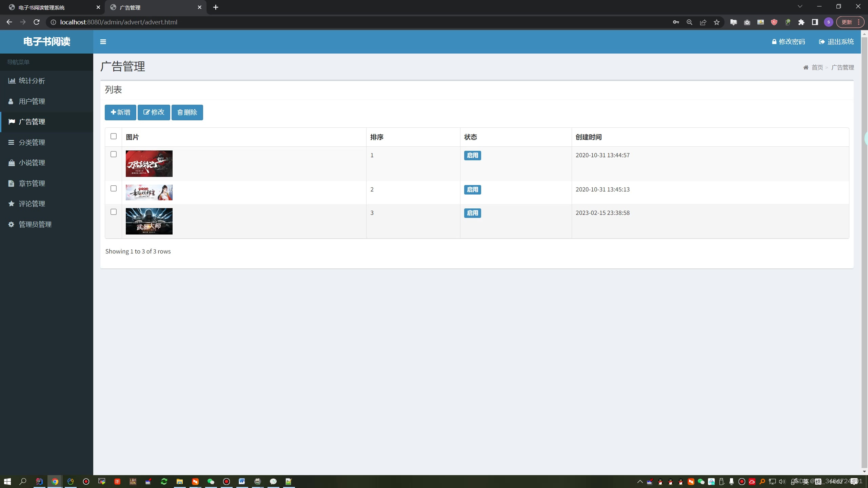The image size is (868, 488).
Task: Reload the page with refresh icon
Action: [37, 22]
